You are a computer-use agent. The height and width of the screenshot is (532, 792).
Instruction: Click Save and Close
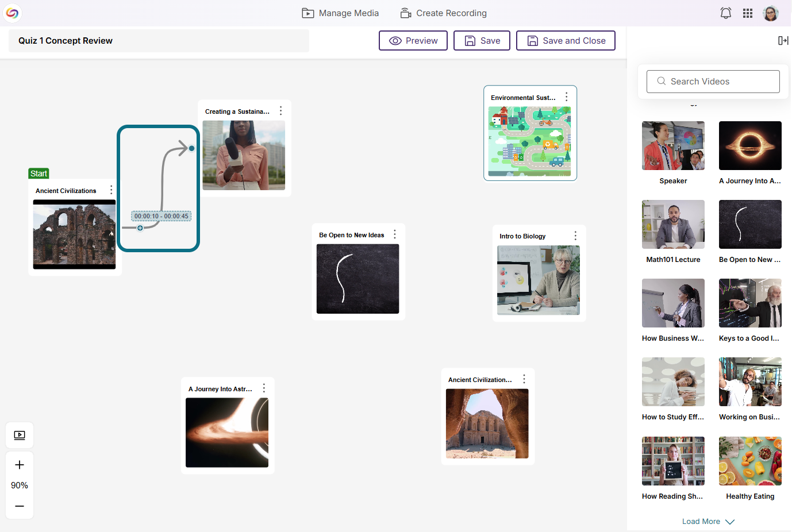(566, 41)
